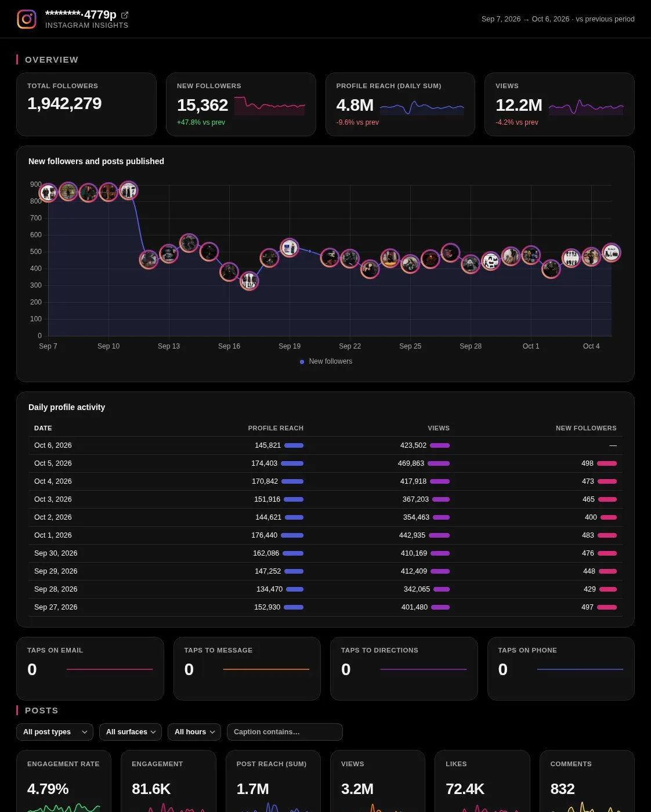
Task: Click the Taps on Email card
Action: click(x=90, y=669)
